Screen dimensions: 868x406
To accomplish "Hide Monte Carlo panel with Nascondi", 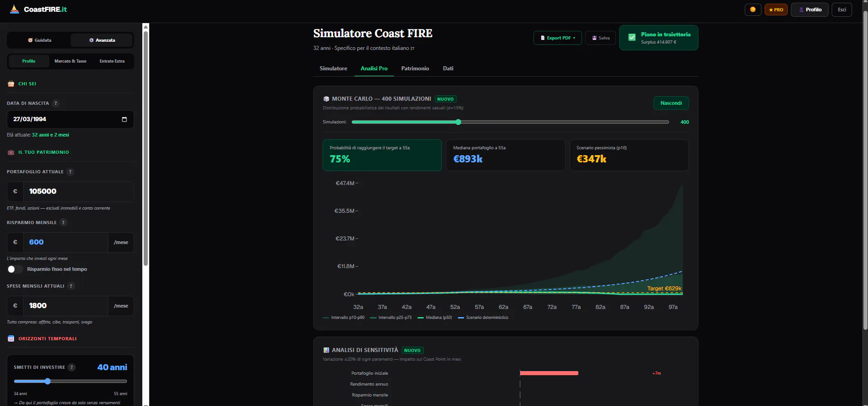I will (x=671, y=103).
